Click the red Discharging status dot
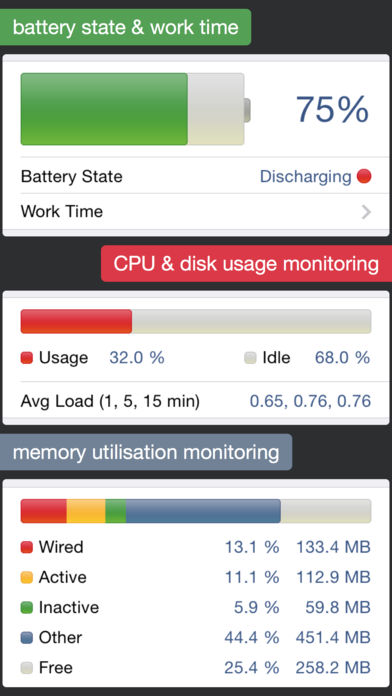 point(364,176)
